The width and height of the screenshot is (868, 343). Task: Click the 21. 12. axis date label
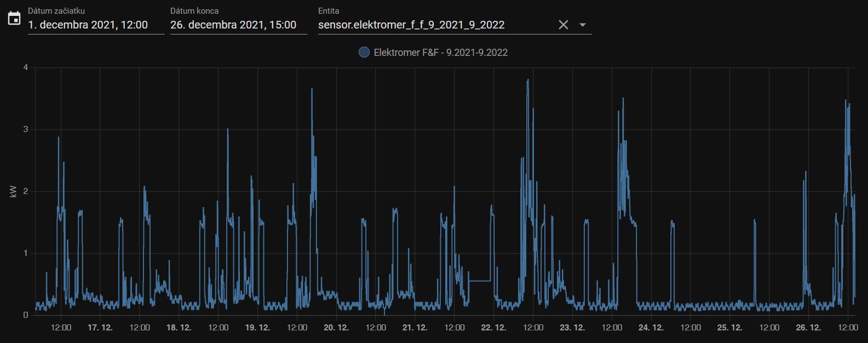coord(415,328)
